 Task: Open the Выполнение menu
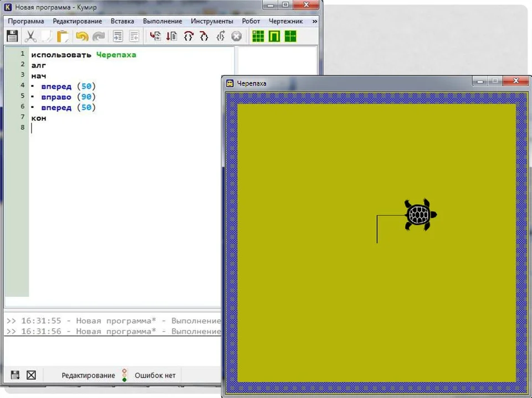pos(162,21)
